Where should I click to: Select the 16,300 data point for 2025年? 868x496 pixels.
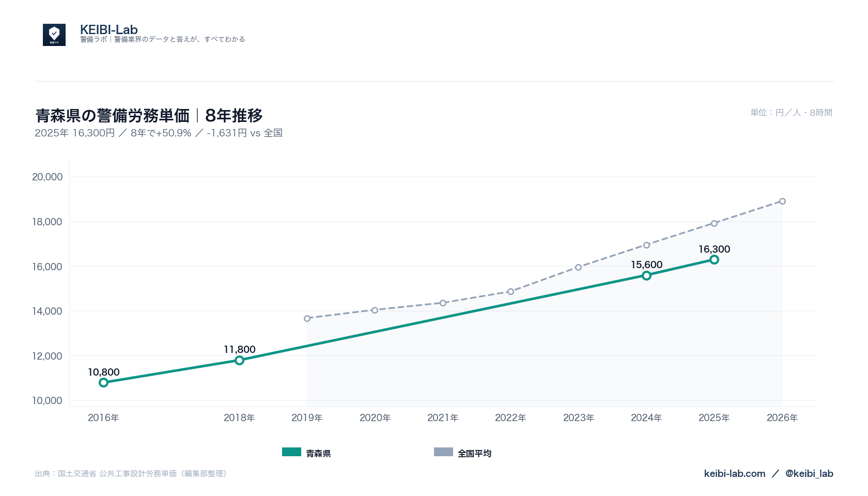(x=714, y=259)
